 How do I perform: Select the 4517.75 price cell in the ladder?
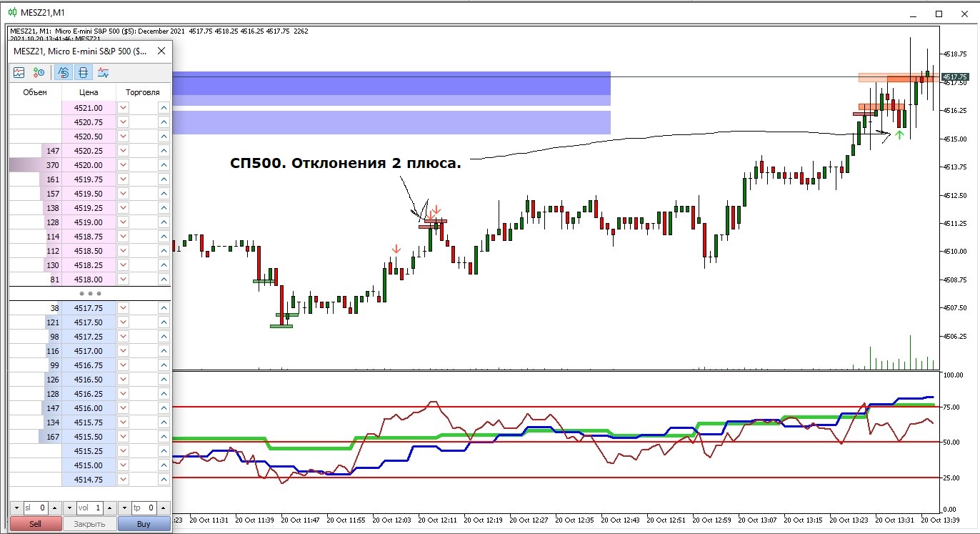coord(89,308)
